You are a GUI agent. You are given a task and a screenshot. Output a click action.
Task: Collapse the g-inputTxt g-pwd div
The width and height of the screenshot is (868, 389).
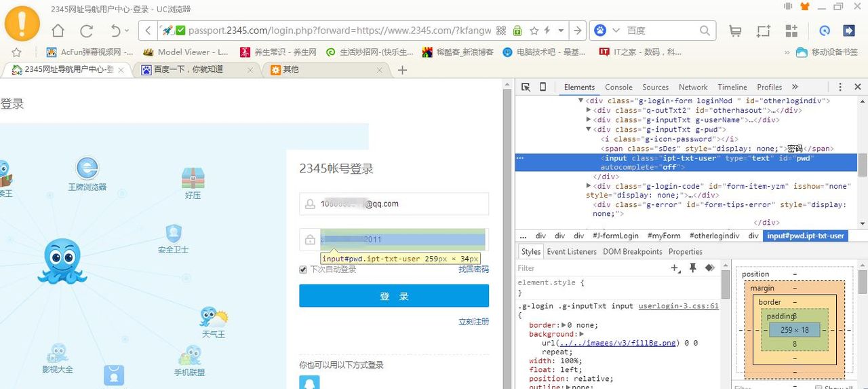(589, 129)
